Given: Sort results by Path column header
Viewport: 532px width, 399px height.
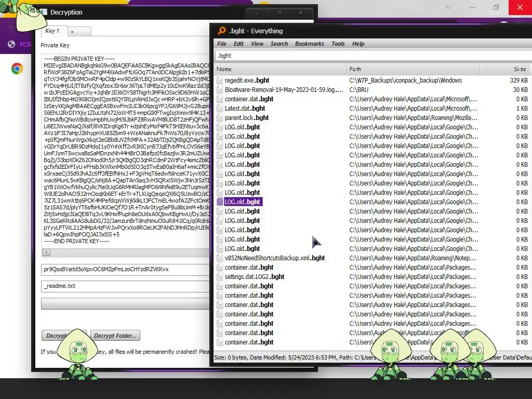Looking at the screenshot, I should [x=413, y=69].
